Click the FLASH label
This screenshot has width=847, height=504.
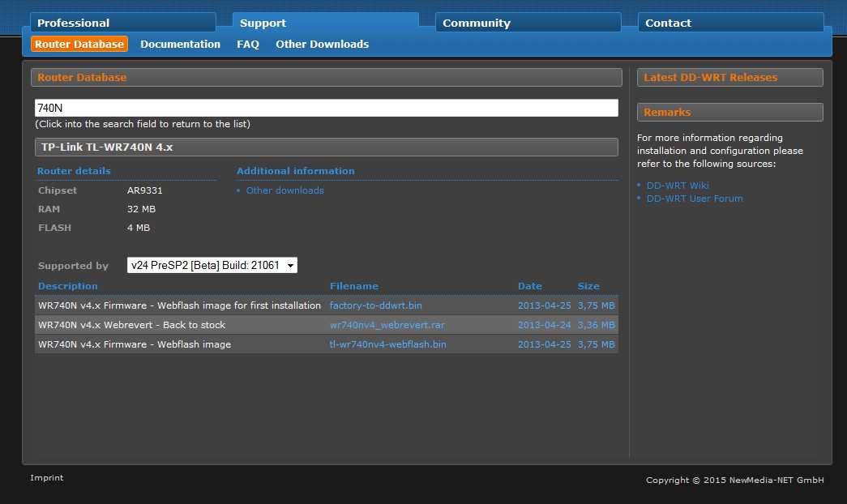click(x=54, y=228)
